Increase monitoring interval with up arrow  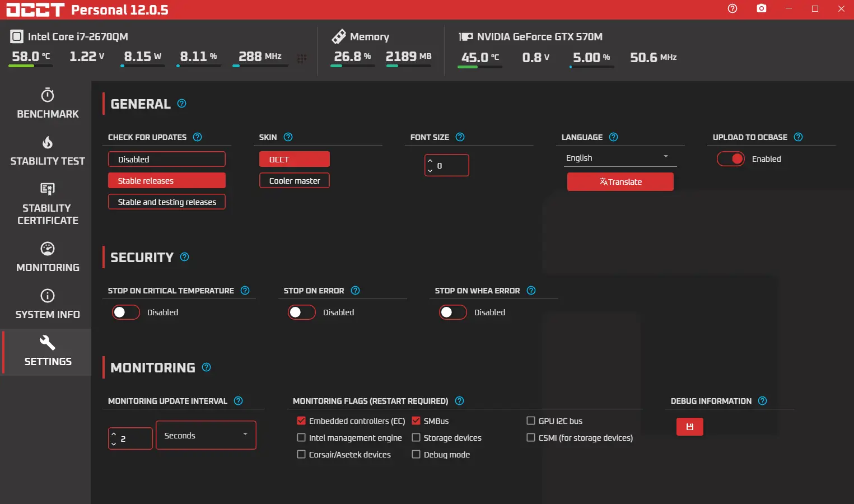114,434
